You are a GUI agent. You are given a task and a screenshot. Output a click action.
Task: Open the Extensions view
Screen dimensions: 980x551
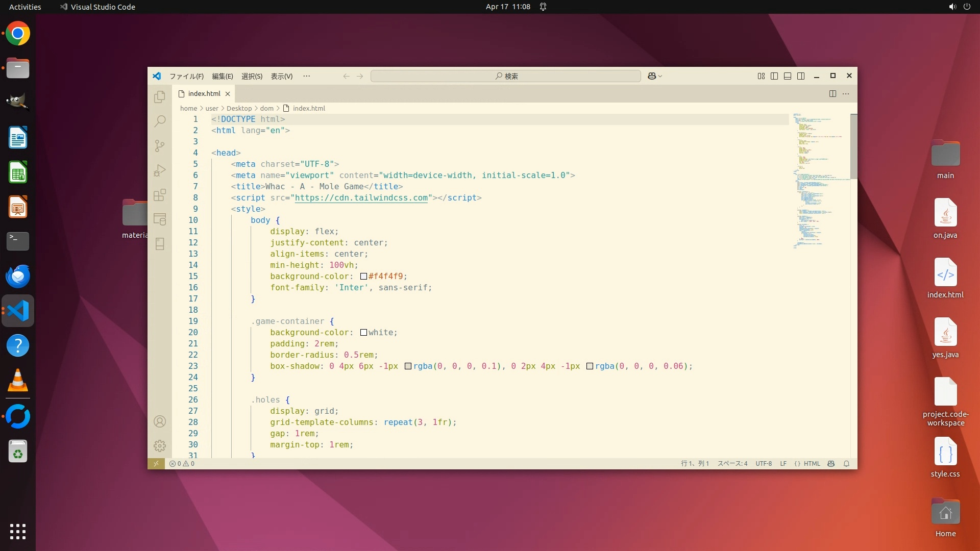160,195
